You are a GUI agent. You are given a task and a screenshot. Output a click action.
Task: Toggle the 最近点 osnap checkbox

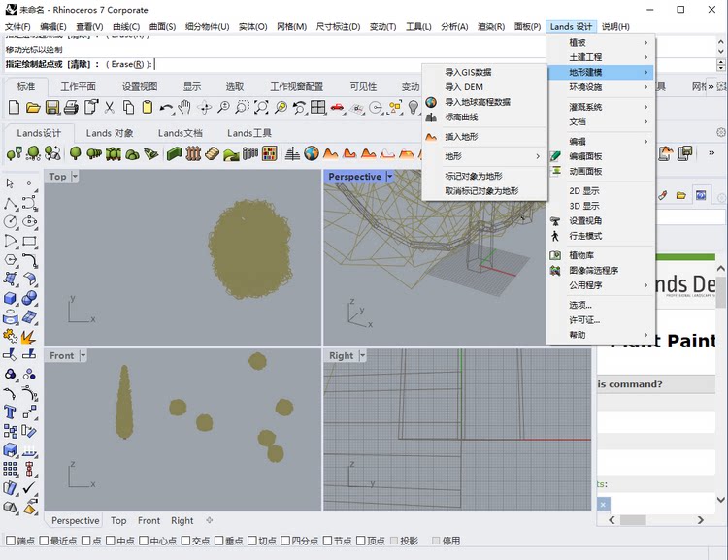44,541
